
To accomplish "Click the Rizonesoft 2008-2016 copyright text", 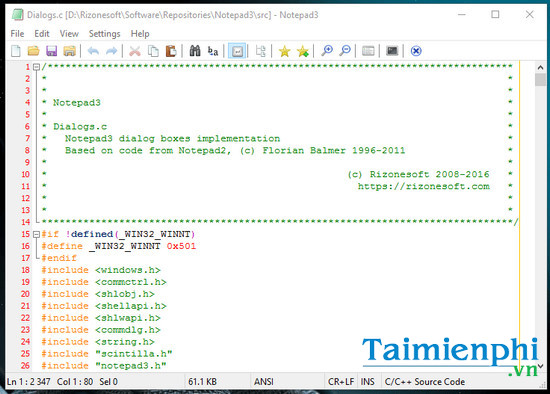I will coord(418,174).
